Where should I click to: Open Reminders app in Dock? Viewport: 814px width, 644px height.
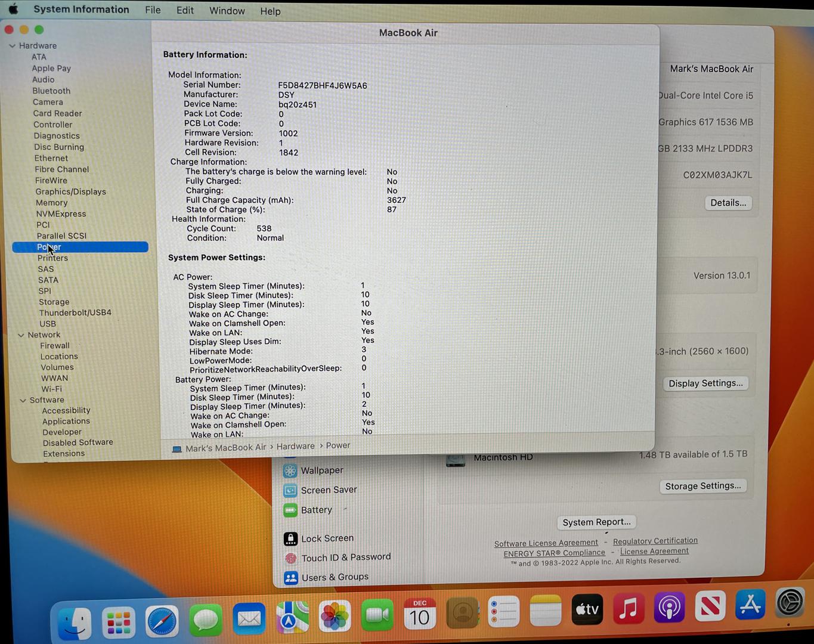(504, 612)
